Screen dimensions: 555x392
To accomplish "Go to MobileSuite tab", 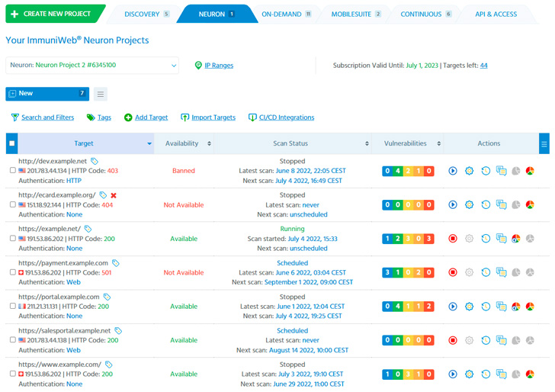I will point(355,14).
